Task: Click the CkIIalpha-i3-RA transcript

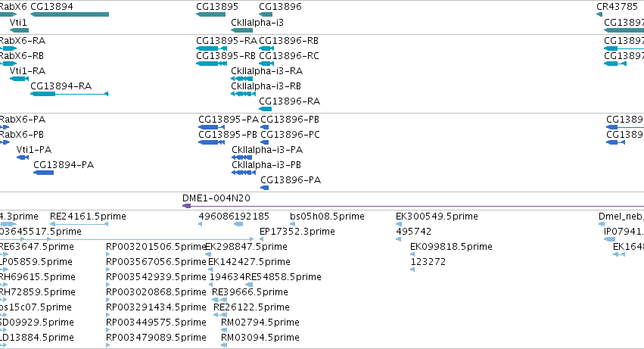Action: pyautogui.click(x=242, y=79)
